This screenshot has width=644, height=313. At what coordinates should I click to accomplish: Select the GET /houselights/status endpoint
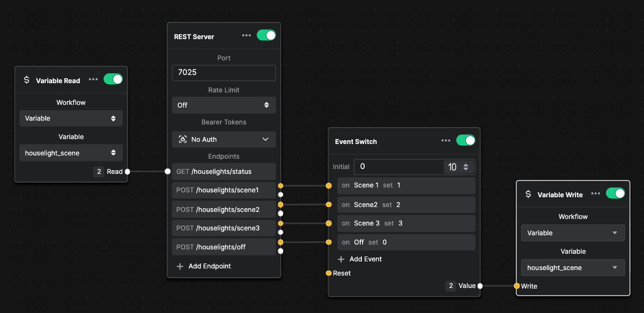pyautogui.click(x=224, y=171)
